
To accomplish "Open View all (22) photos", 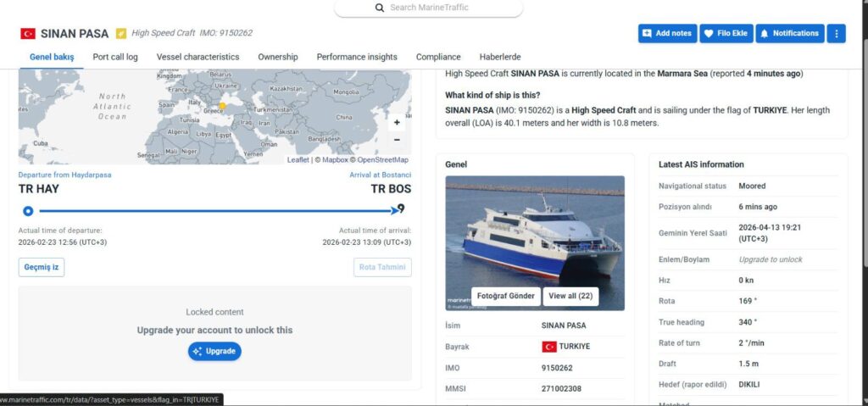I will pyautogui.click(x=570, y=296).
